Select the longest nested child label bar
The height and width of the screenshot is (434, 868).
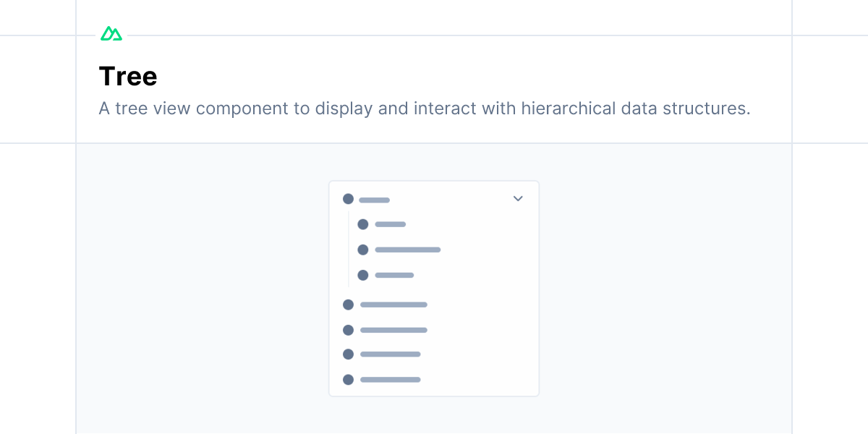[408, 250]
